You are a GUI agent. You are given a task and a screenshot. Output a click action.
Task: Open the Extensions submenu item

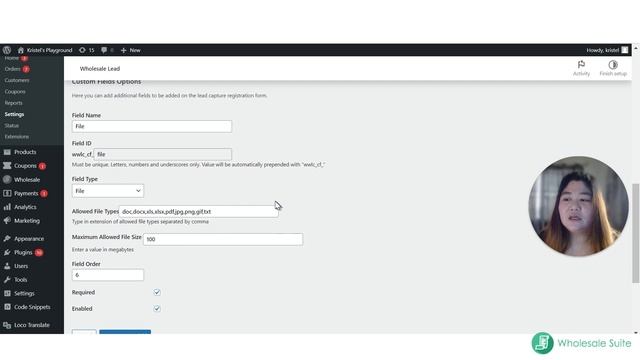coord(17,137)
